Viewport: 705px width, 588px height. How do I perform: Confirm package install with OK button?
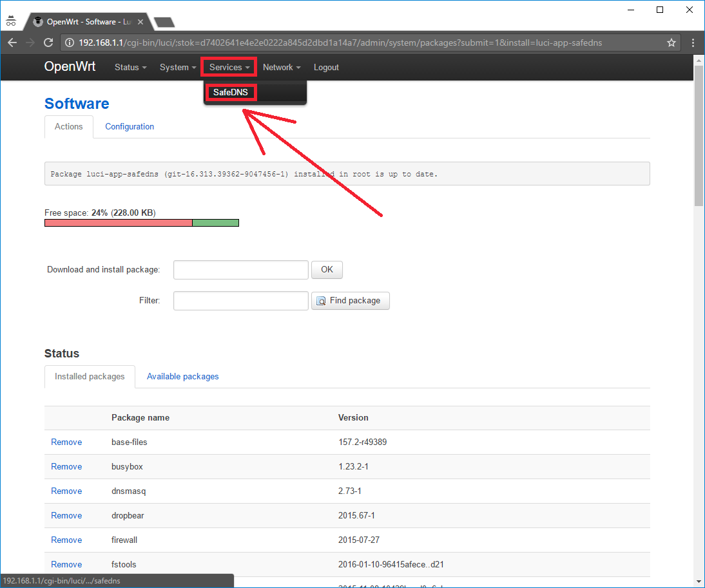click(x=327, y=269)
